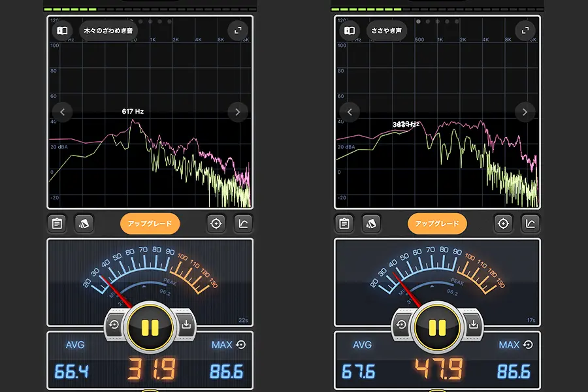Tap the アップグレード button on right screen

[437, 223]
